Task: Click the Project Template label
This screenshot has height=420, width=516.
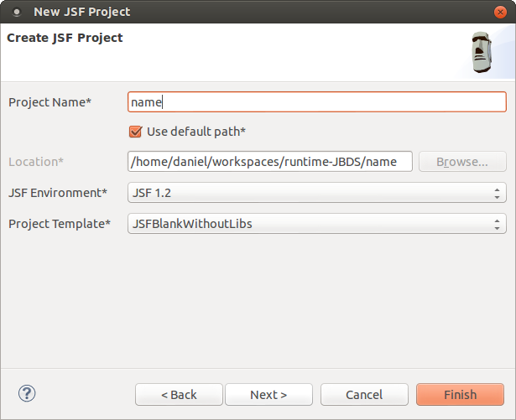Action: coord(60,224)
